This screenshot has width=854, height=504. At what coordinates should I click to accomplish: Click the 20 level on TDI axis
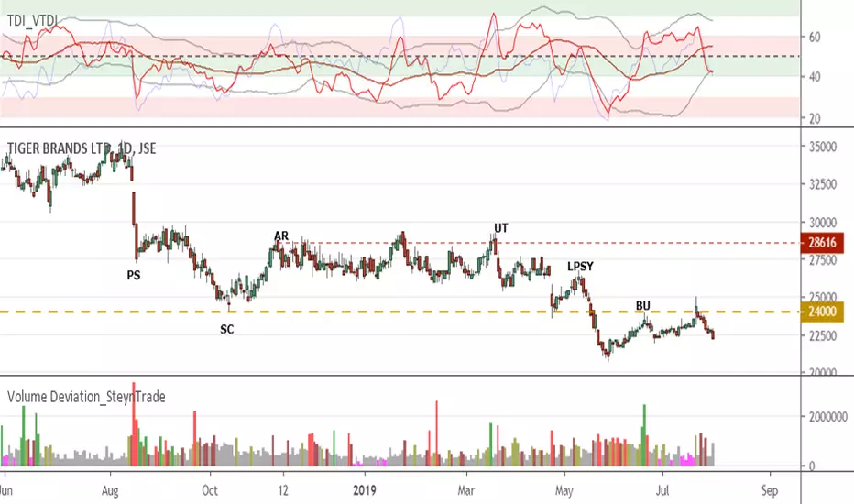(x=815, y=119)
